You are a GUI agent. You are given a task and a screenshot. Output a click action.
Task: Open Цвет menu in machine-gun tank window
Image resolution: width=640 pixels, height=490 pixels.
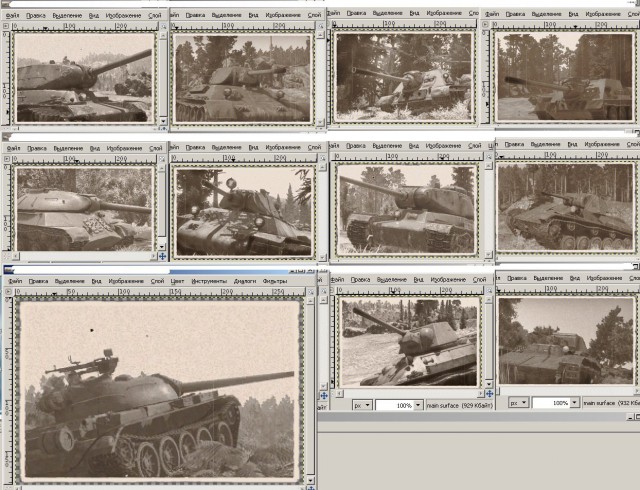click(x=177, y=281)
